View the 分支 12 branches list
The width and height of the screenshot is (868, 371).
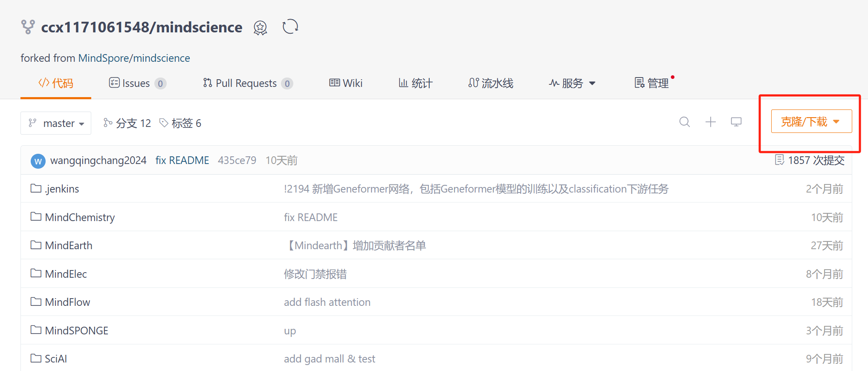pos(133,123)
